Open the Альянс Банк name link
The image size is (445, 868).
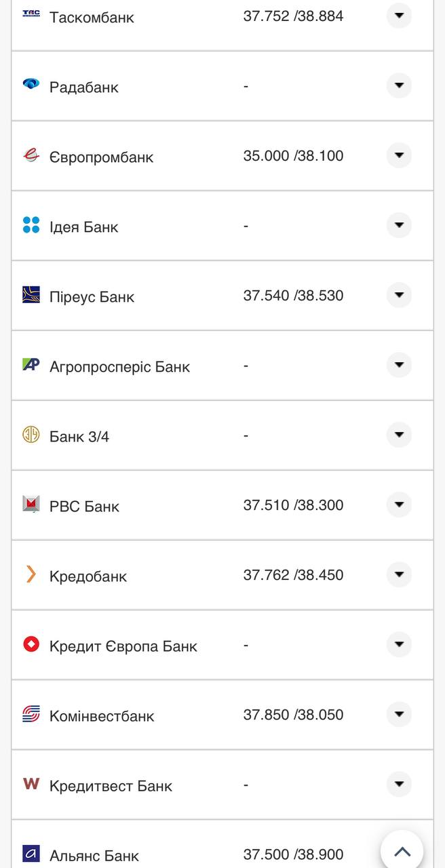[94, 855]
